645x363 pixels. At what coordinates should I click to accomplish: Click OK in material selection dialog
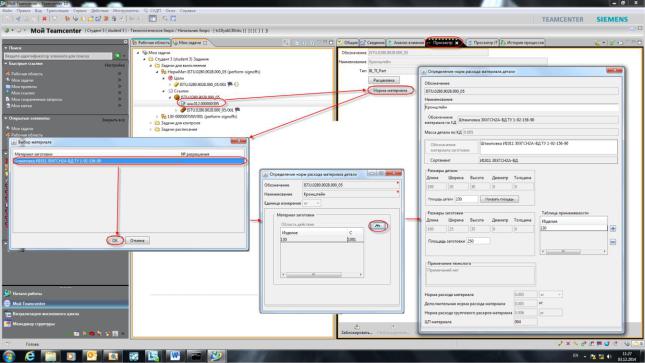115,240
